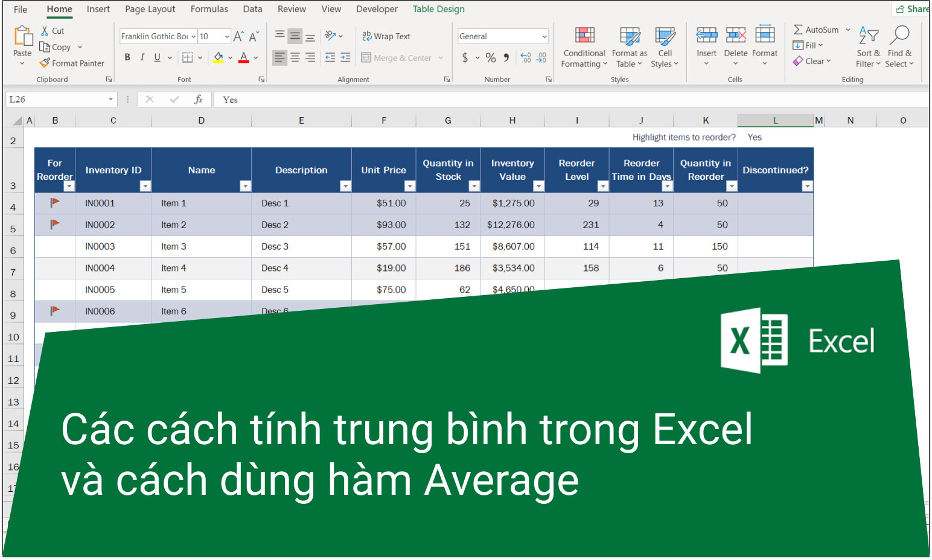The width and height of the screenshot is (932, 560).
Task: Click Decrease Decimal icon
Action: (x=541, y=57)
